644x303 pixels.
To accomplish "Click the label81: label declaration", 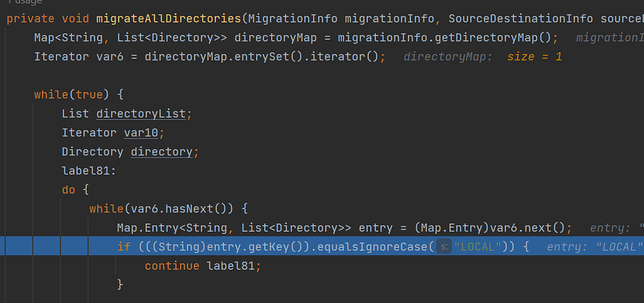I will (89, 171).
